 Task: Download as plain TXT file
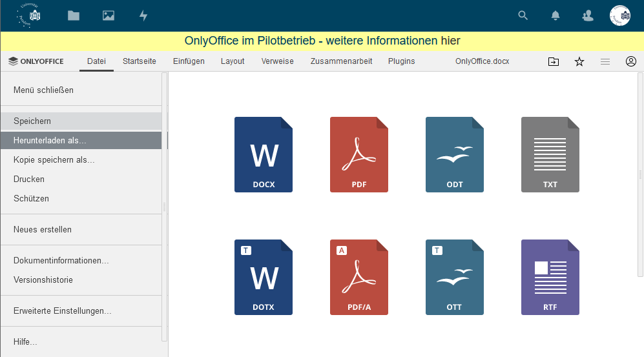point(550,155)
